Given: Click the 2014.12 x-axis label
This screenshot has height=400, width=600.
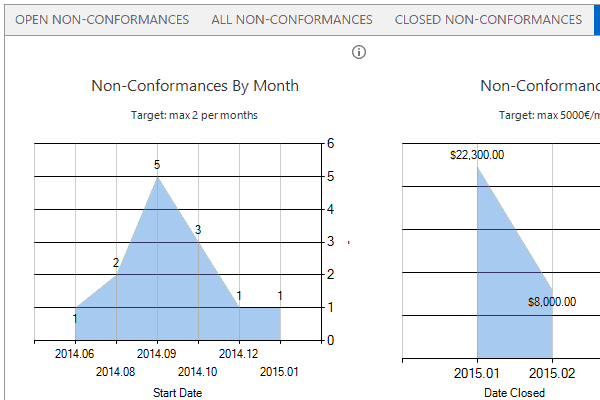Looking at the screenshot, I should coord(239,353).
